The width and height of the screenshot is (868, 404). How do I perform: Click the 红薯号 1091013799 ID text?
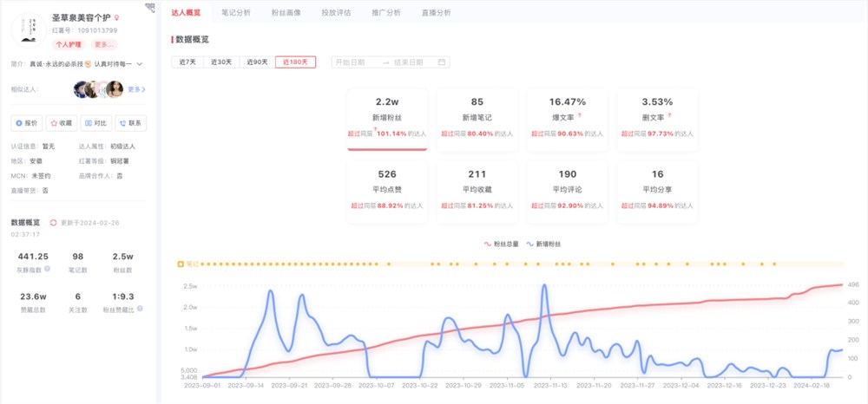pyautogui.click(x=85, y=30)
